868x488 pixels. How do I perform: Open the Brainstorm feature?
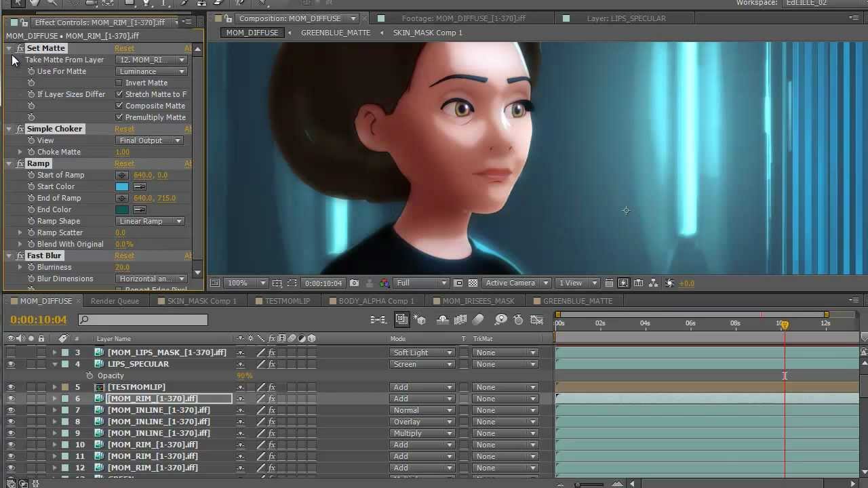[x=501, y=319]
